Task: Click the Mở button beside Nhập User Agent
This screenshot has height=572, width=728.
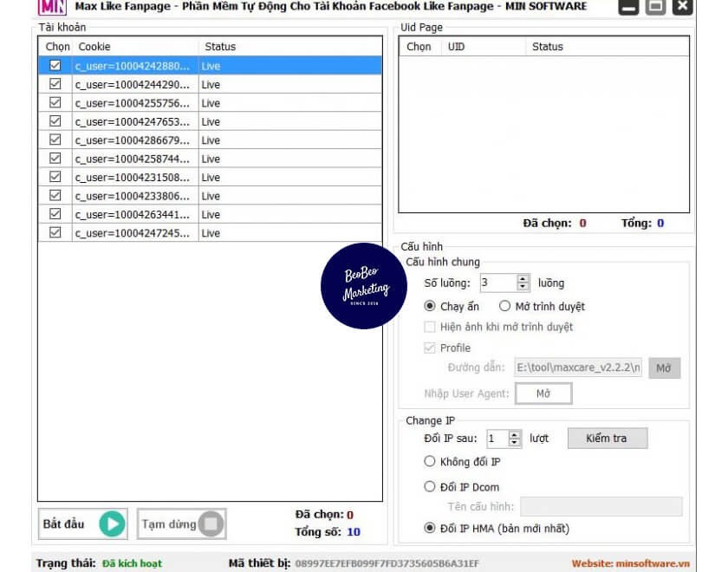Action: tap(543, 393)
